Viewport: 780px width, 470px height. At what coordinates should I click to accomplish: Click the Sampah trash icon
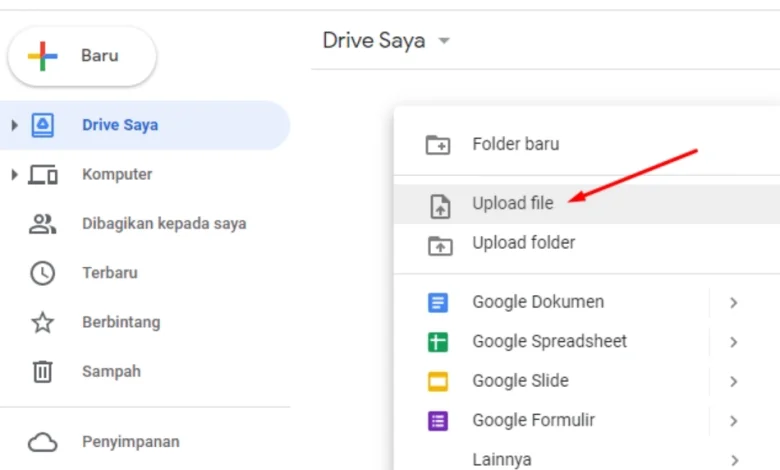pos(43,372)
